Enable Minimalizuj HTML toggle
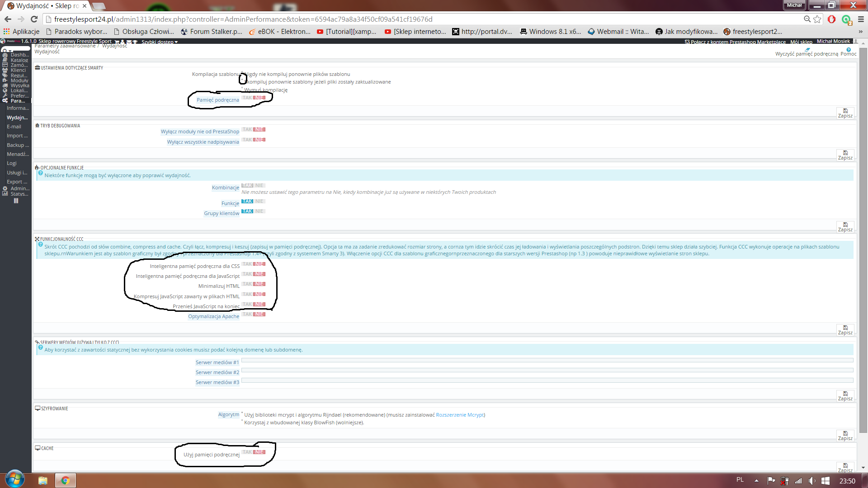Screen dimensions: 868x488 [x=247, y=284]
